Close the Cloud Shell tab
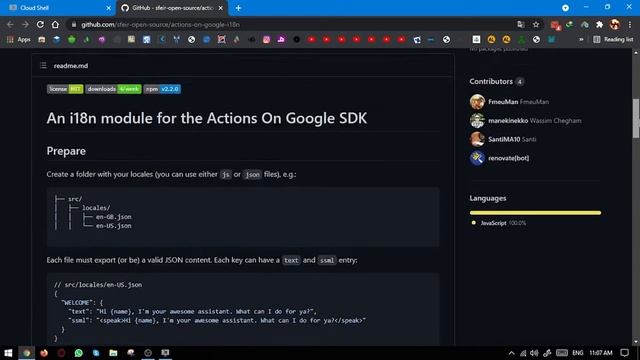Screen dimensions: 640x360 pyautogui.click(x=109, y=8)
